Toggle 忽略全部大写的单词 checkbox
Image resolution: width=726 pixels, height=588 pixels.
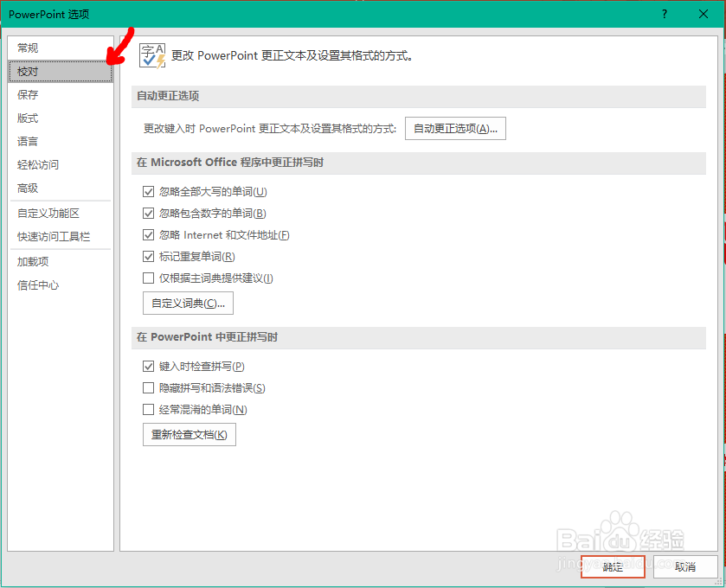click(x=148, y=191)
